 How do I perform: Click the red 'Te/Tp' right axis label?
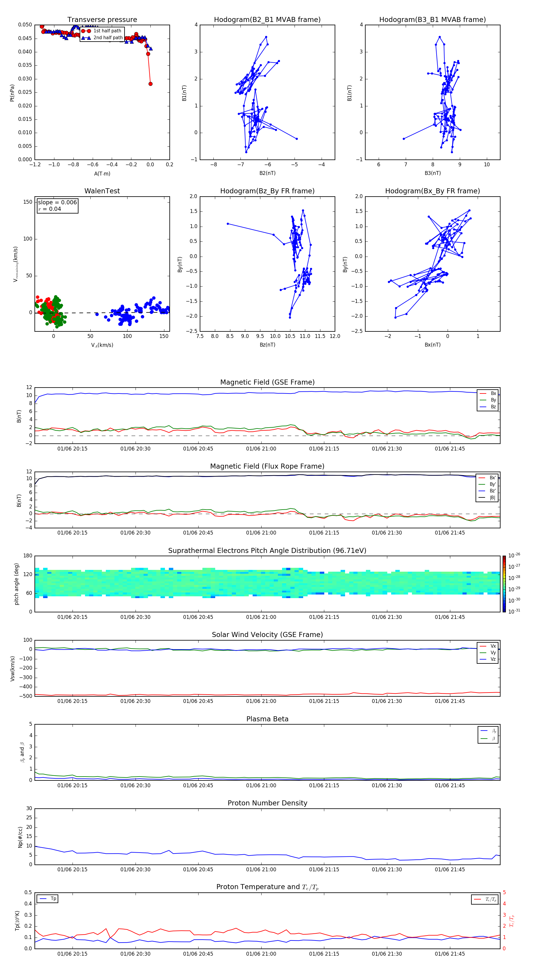(512, 921)
